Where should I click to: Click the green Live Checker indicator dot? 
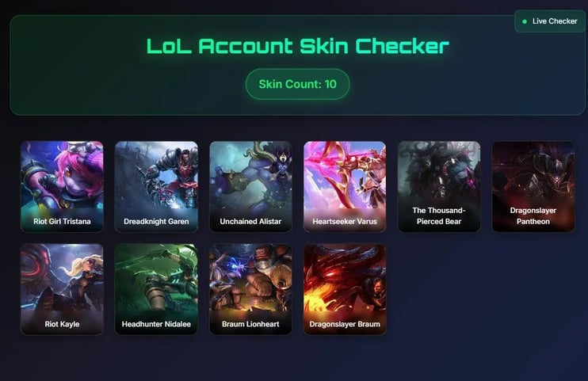[525, 21]
